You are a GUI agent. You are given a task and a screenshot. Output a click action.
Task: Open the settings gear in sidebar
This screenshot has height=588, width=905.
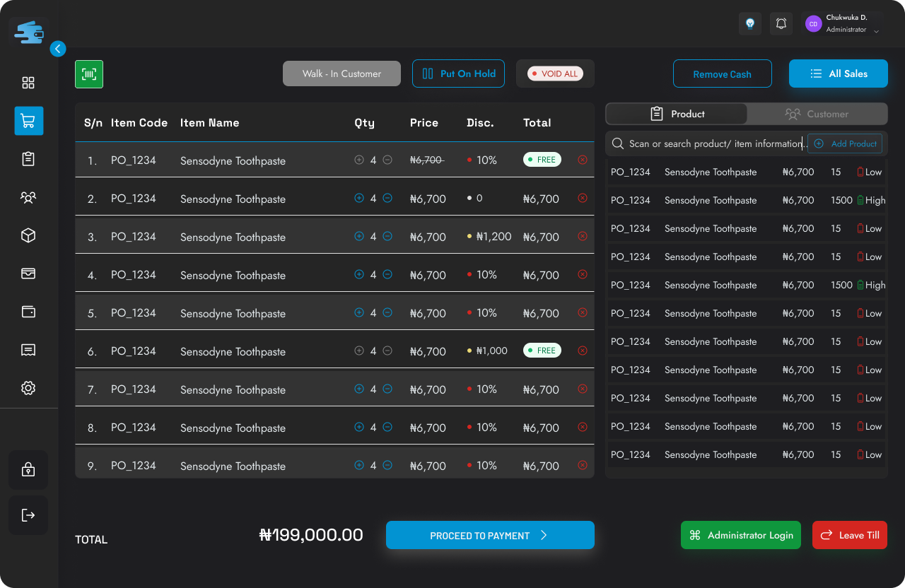click(28, 388)
